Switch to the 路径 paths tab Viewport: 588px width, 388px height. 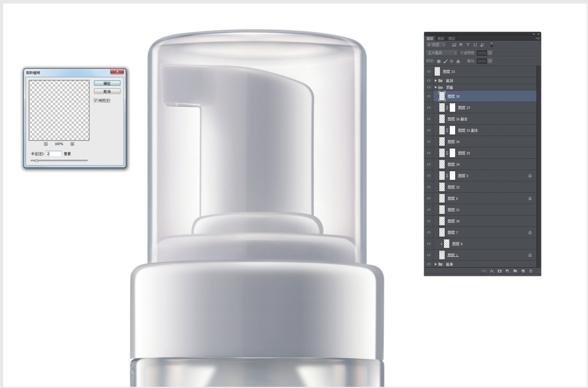click(452, 38)
